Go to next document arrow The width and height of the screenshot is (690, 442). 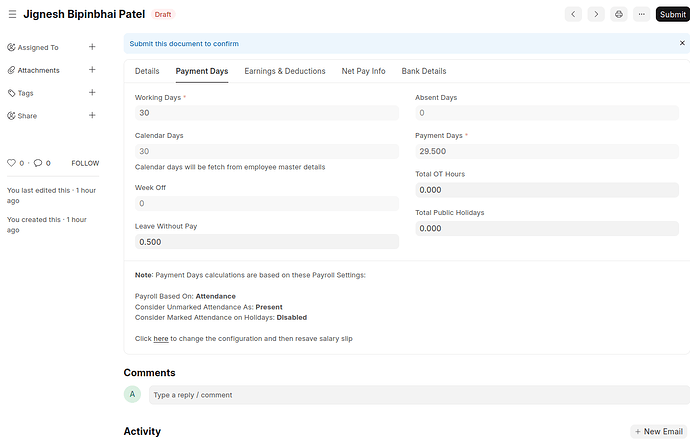pyautogui.click(x=596, y=14)
